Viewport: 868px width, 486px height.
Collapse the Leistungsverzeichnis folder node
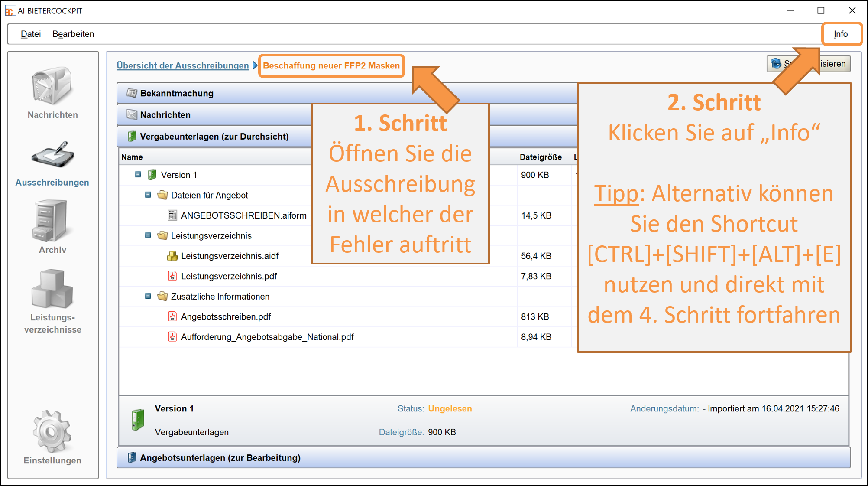(x=148, y=235)
